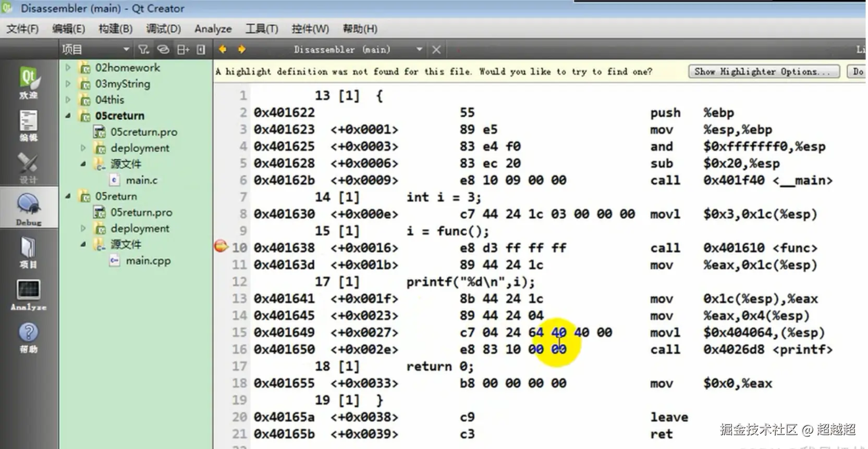Open the 构建(B) menu

[115, 29]
